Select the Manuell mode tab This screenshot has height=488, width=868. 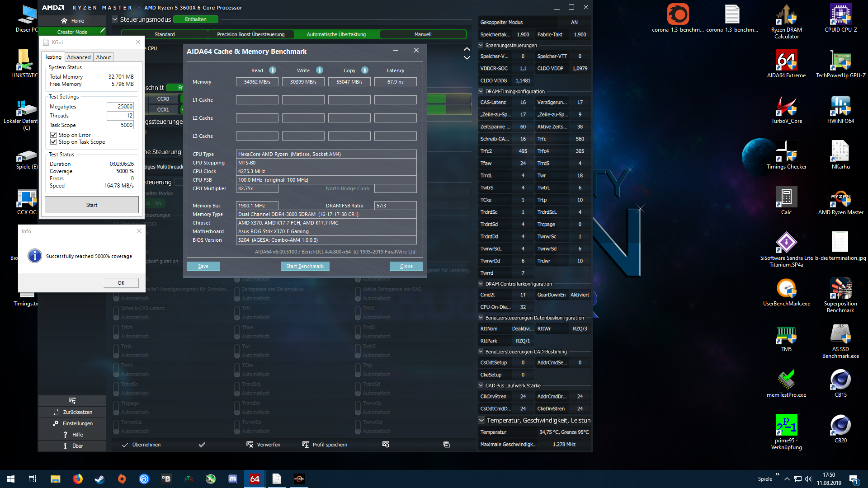coord(423,34)
